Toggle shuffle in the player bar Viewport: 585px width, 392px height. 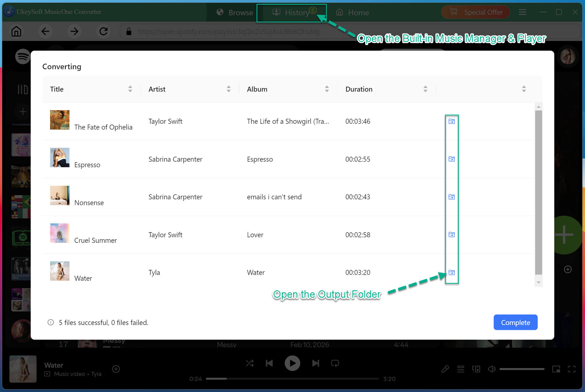pos(250,363)
